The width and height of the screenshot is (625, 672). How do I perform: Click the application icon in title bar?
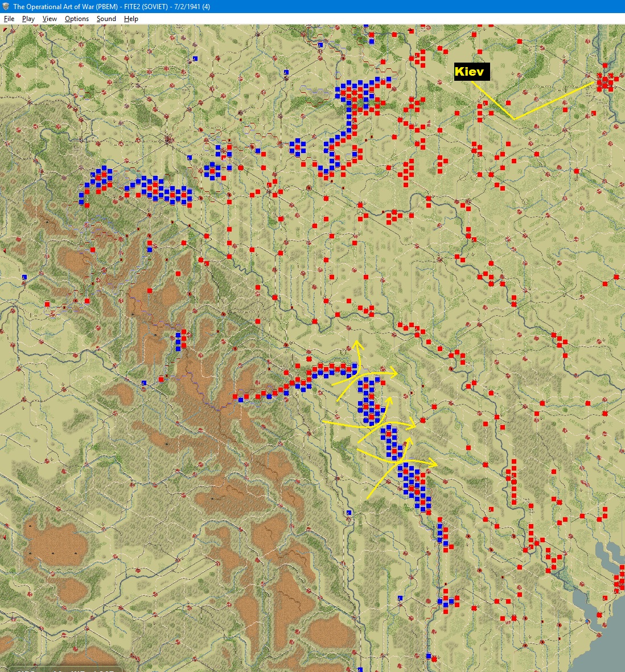point(6,6)
